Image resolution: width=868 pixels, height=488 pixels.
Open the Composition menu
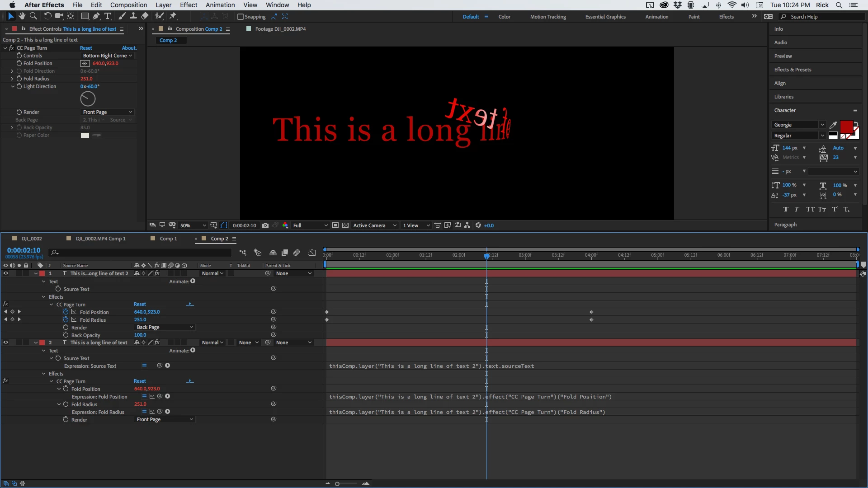(x=128, y=5)
